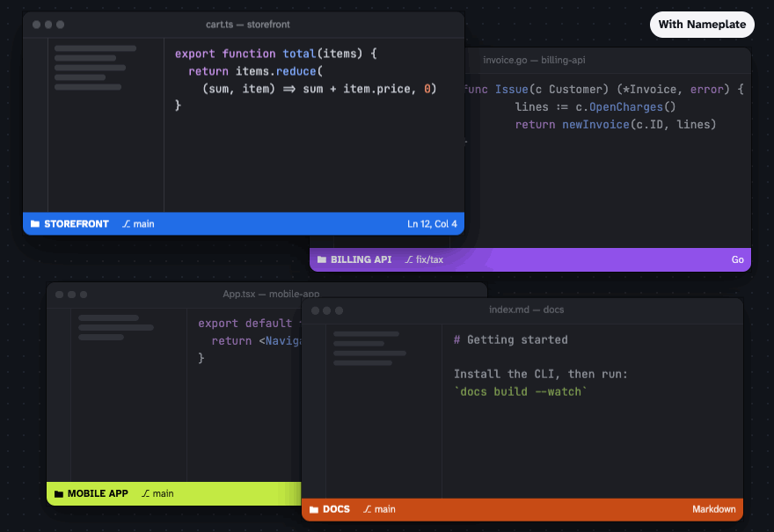Click the cart.ts — storefront window title
The image size is (774, 532).
coord(248,25)
